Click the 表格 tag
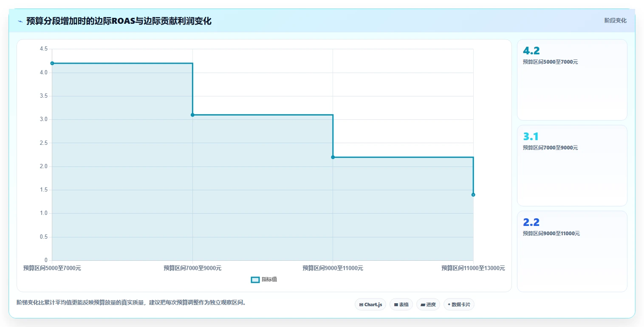This screenshot has width=644, height=327. [401, 304]
